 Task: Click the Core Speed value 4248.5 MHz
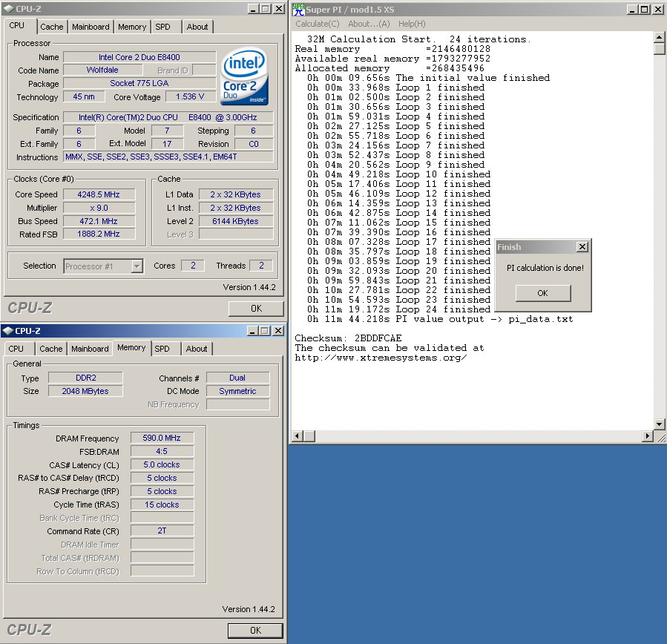coord(99,194)
